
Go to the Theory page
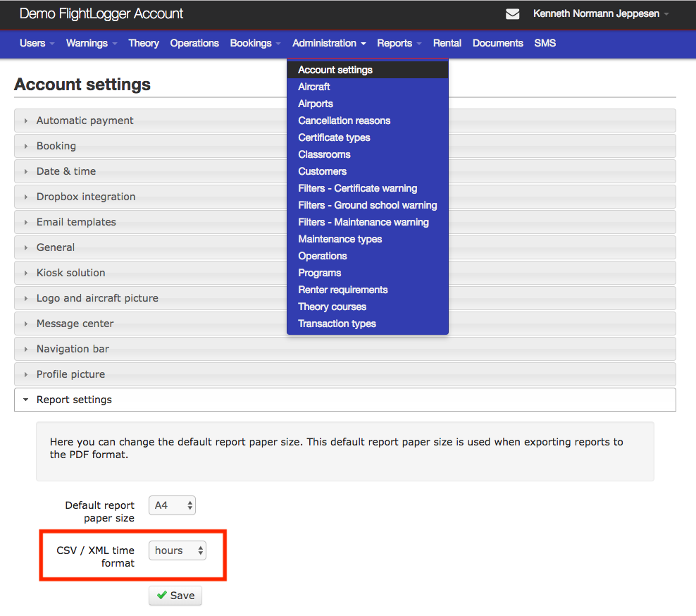click(x=144, y=43)
